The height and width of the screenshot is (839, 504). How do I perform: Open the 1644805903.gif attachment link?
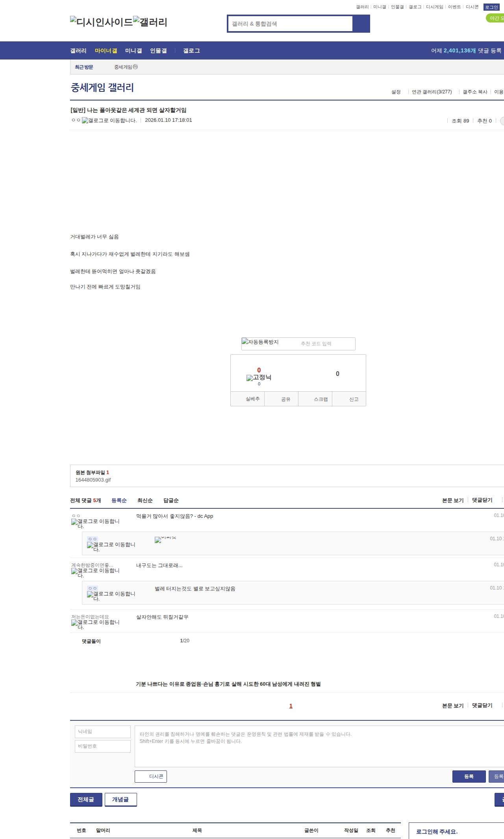(x=93, y=480)
